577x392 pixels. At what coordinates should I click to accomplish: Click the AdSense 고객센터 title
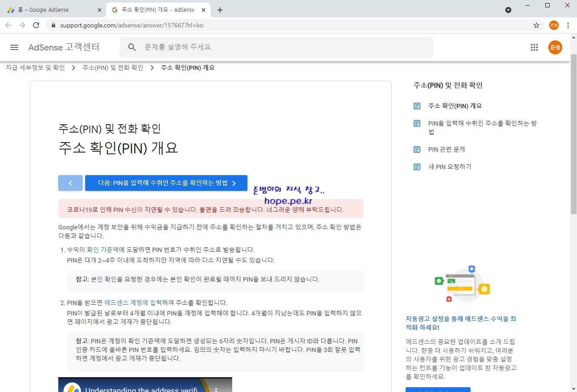pyautogui.click(x=63, y=47)
